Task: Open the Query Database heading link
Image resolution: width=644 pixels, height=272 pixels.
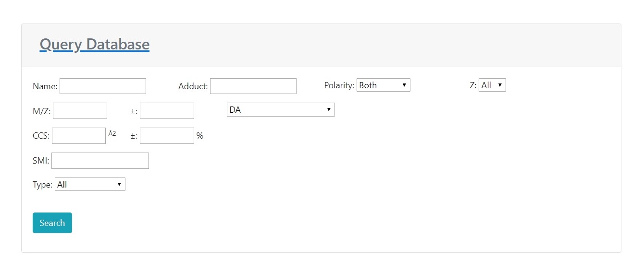Action: click(x=95, y=45)
